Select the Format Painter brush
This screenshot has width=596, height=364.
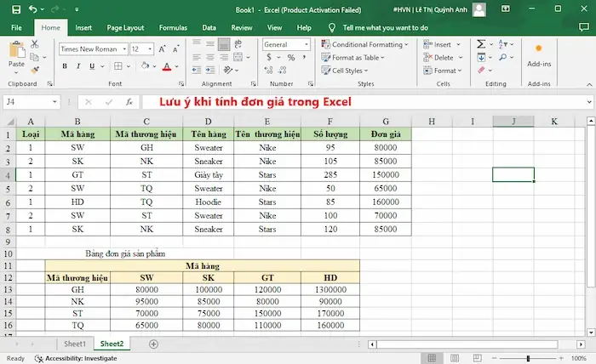point(35,71)
